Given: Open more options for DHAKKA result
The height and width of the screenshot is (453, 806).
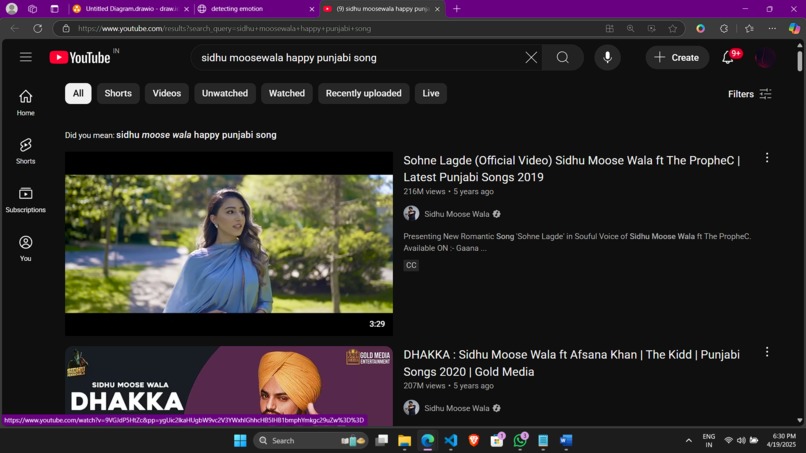Looking at the screenshot, I should click(x=767, y=352).
